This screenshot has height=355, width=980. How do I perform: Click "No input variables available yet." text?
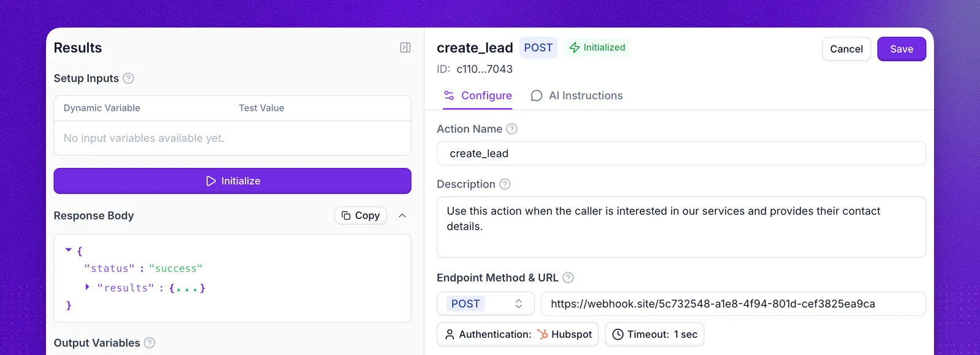click(x=144, y=138)
